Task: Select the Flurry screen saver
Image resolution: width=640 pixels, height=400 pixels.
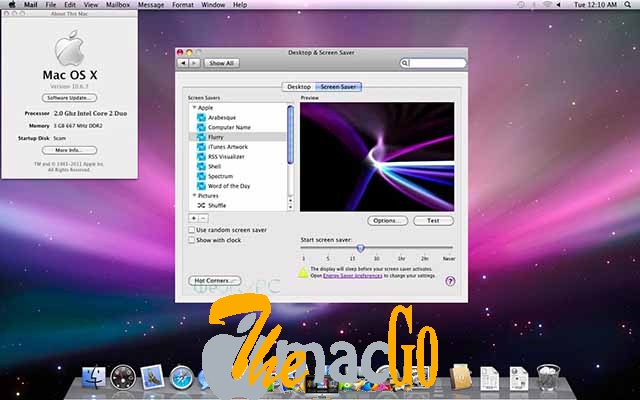Action: point(238,137)
